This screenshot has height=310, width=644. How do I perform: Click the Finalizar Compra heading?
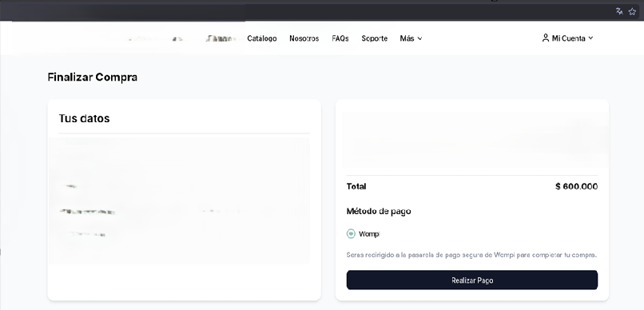point(93,77)
